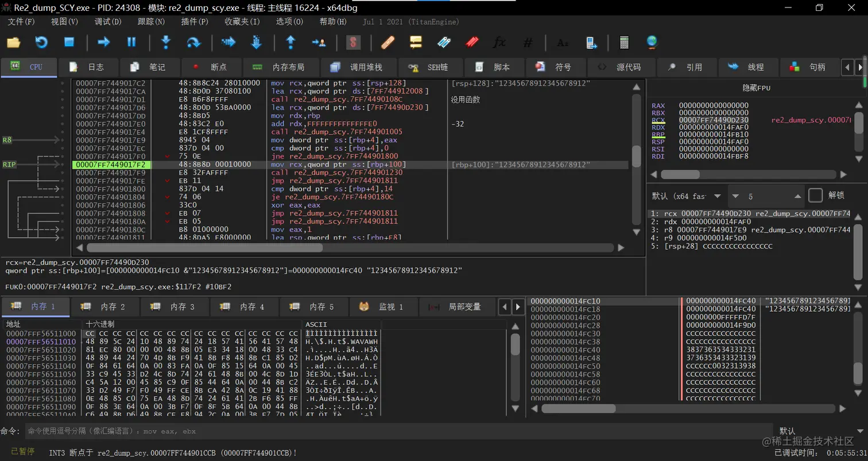Increase argument count with up arrow
Screen dimensions: 868x461
click(x=797, y=196)
